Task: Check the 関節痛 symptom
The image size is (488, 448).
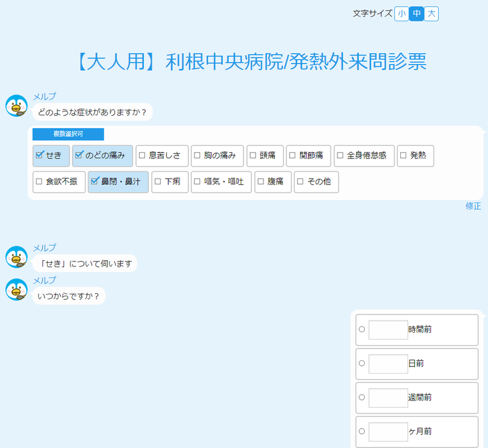Action: click(309, 156)
